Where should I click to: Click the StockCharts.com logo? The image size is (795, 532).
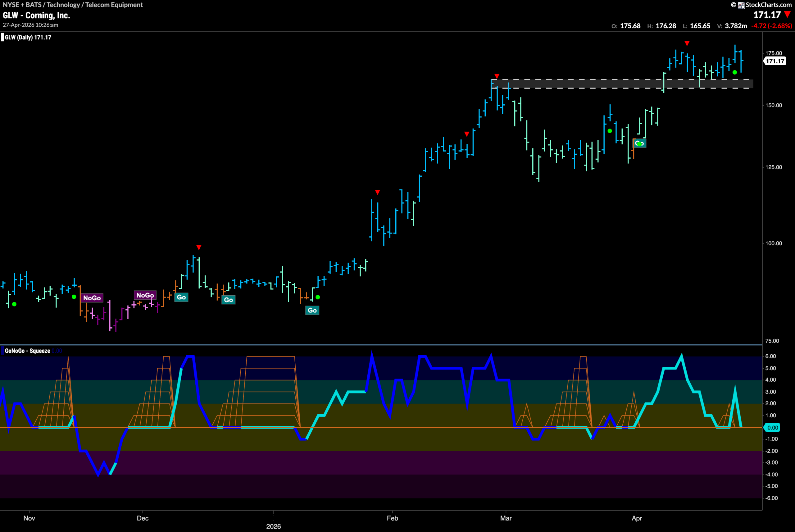tap(761, 5)
